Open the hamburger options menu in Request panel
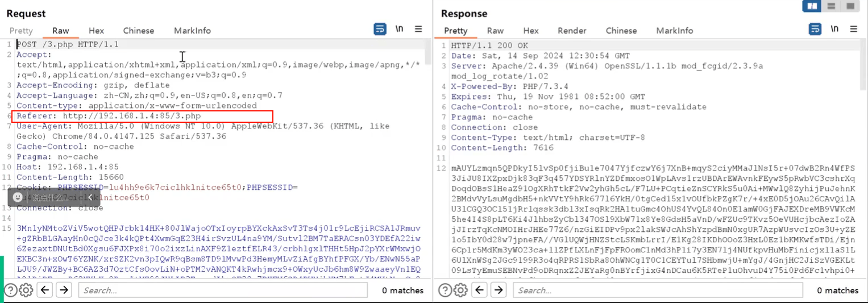This screenshot has width=868, height=303. pyautogui.click(x=418, y=30)
